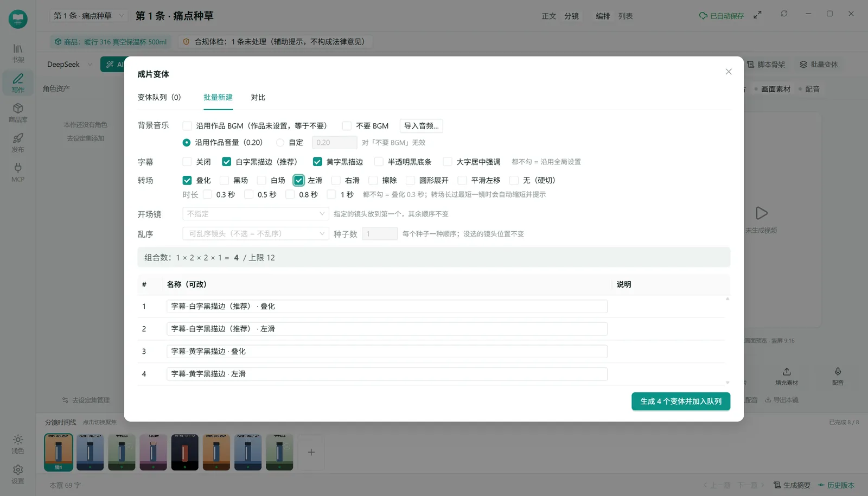Click 生成摘要 in the status bar
This screenshot has width=868, height=496.
(792, 485)
